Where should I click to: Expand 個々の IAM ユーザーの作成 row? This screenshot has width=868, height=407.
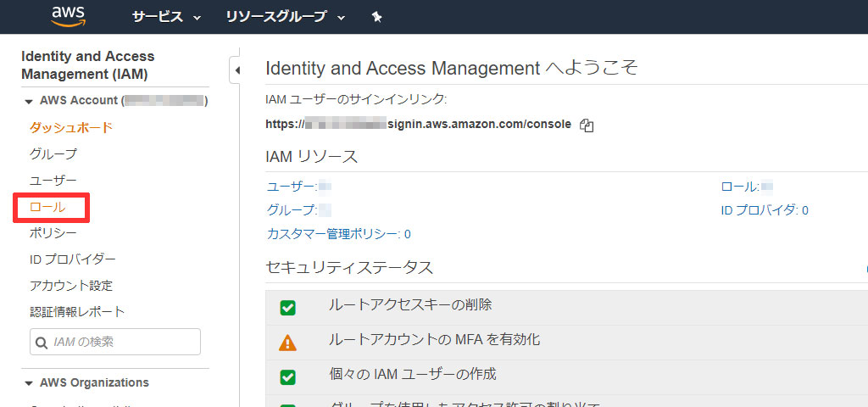[567, 377]
